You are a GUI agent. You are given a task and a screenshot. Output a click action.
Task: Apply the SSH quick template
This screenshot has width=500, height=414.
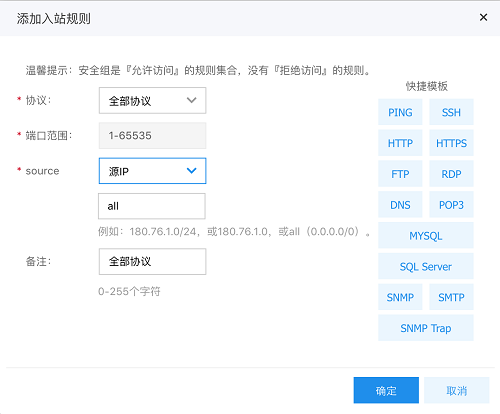point(451,112)
